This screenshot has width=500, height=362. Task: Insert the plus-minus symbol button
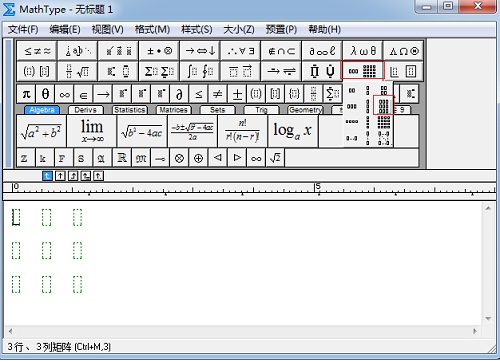(x=237, y=94)
